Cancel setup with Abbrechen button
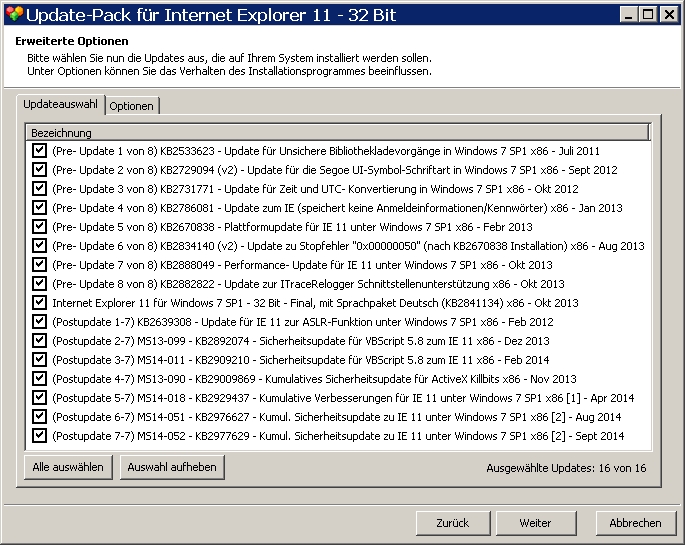 [635, 522]
